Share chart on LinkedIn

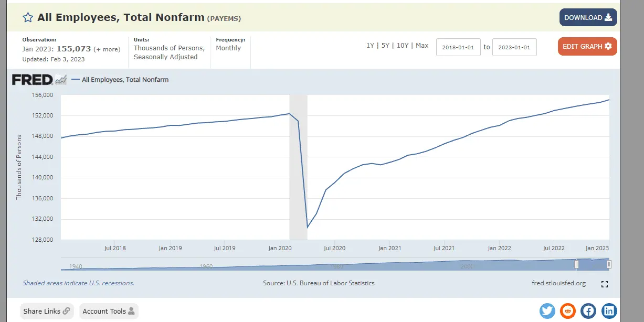[609, 310]
